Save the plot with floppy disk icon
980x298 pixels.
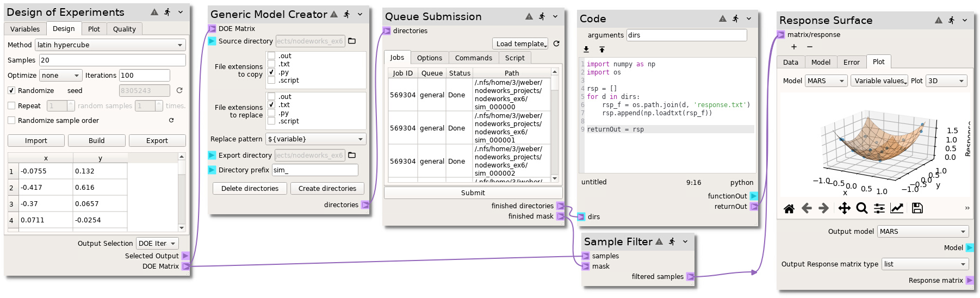[x=917, y=208]
